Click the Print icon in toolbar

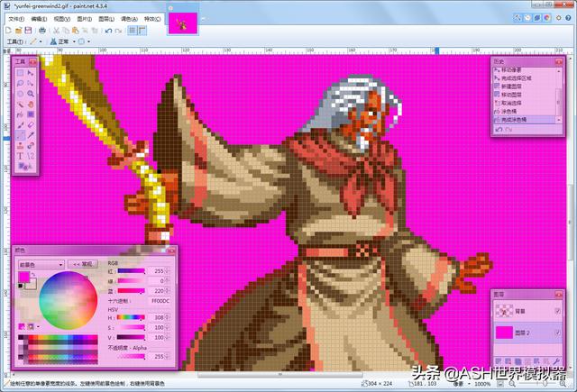coord(43,30)
